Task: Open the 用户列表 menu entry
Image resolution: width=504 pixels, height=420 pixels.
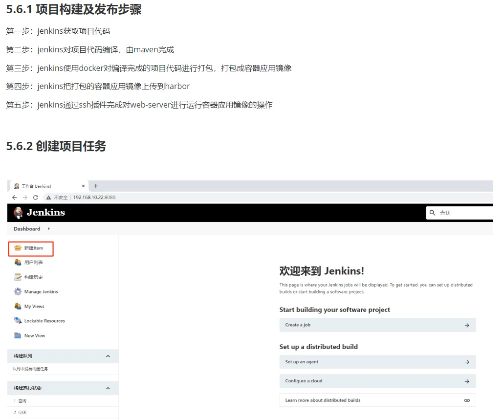Action: coord(33,263)
